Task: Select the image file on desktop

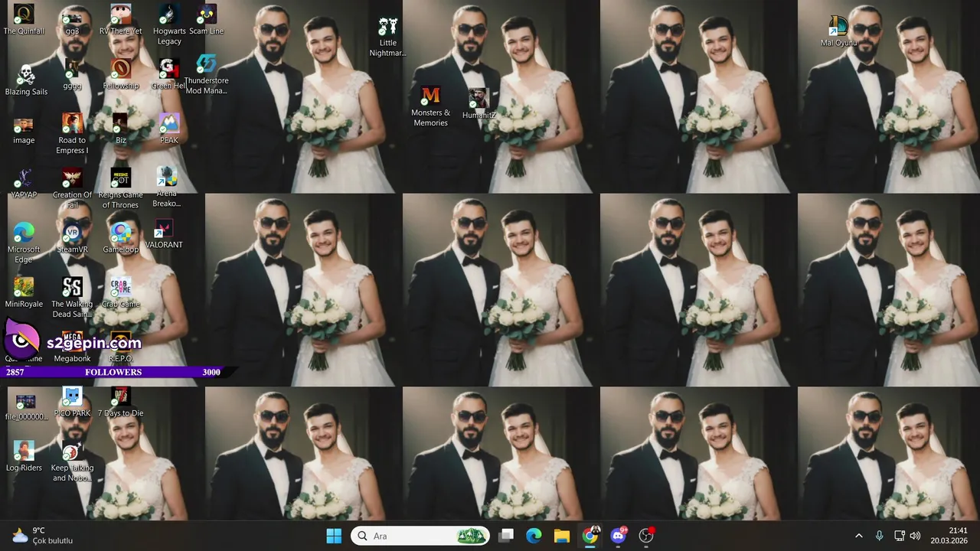Action: 24,131
